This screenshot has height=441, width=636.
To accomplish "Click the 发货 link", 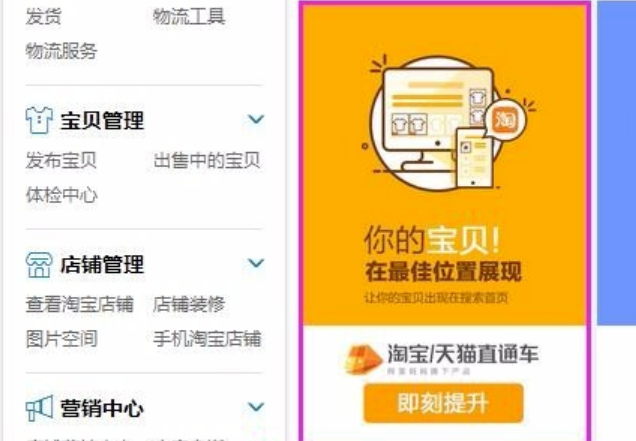I will click(x=43, y=17).
